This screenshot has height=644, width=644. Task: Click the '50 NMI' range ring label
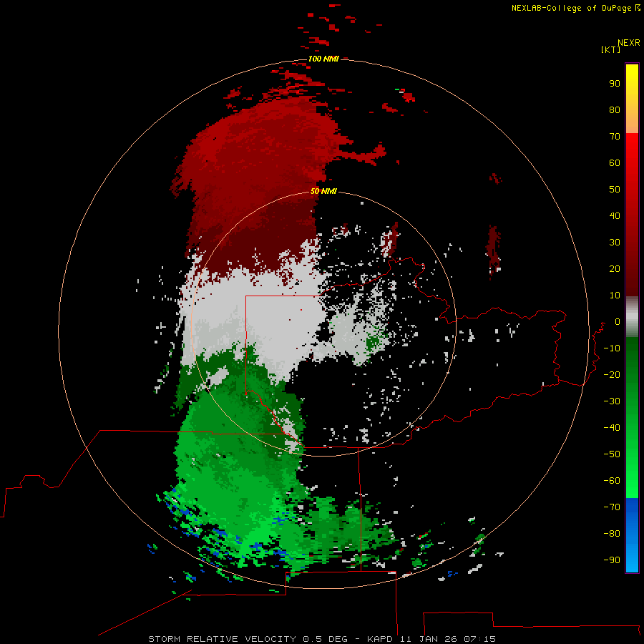323,191
